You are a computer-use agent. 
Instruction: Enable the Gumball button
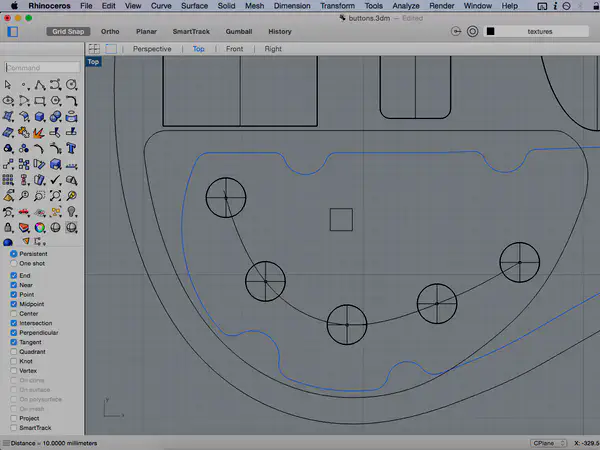coord(239,31)
